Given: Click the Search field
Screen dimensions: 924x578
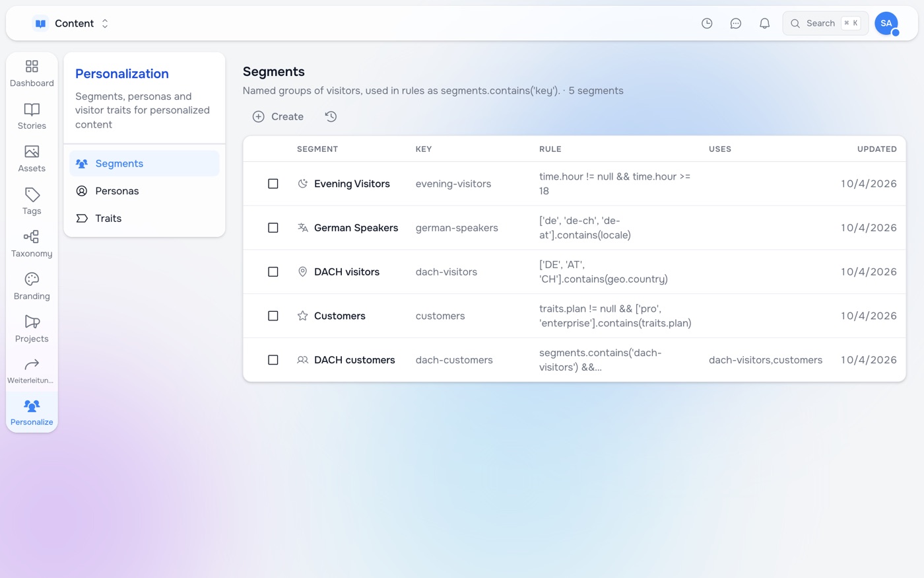Looking at the screenshot, I should coord(826,23).
